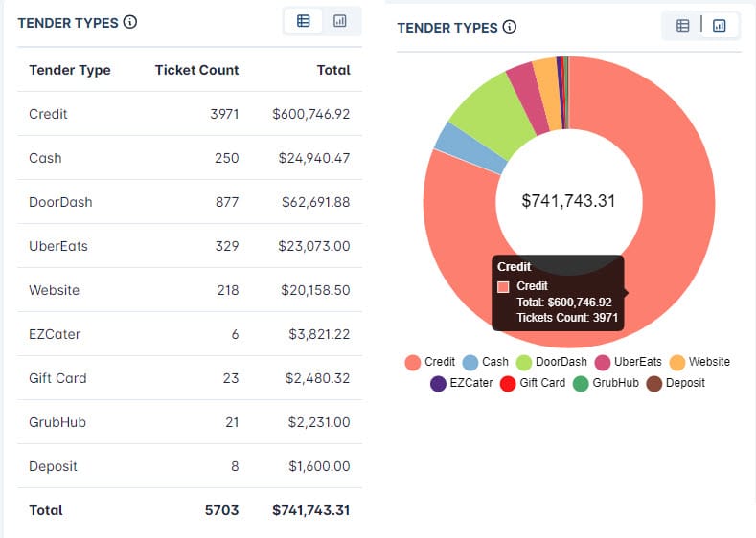The height and width of the screenshot is (538, 756).
Task: Select the Gift Card table row
Action: tap(189, 378)
